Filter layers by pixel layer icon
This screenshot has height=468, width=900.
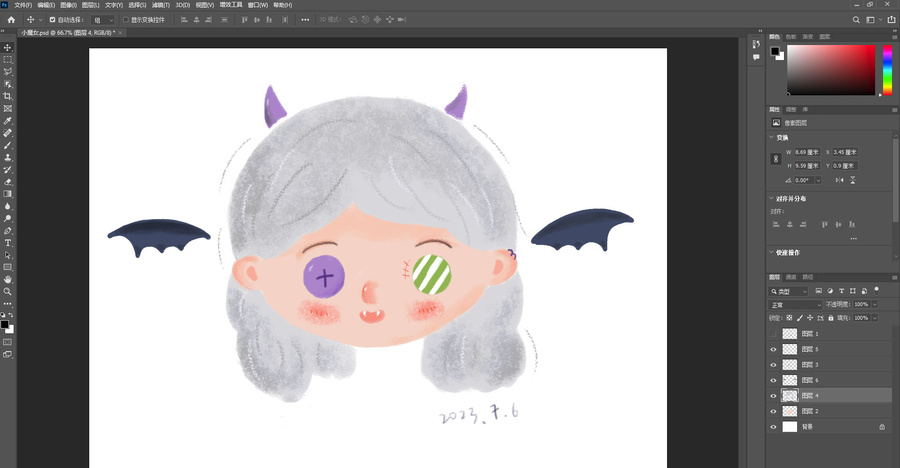tap(818, 291)
